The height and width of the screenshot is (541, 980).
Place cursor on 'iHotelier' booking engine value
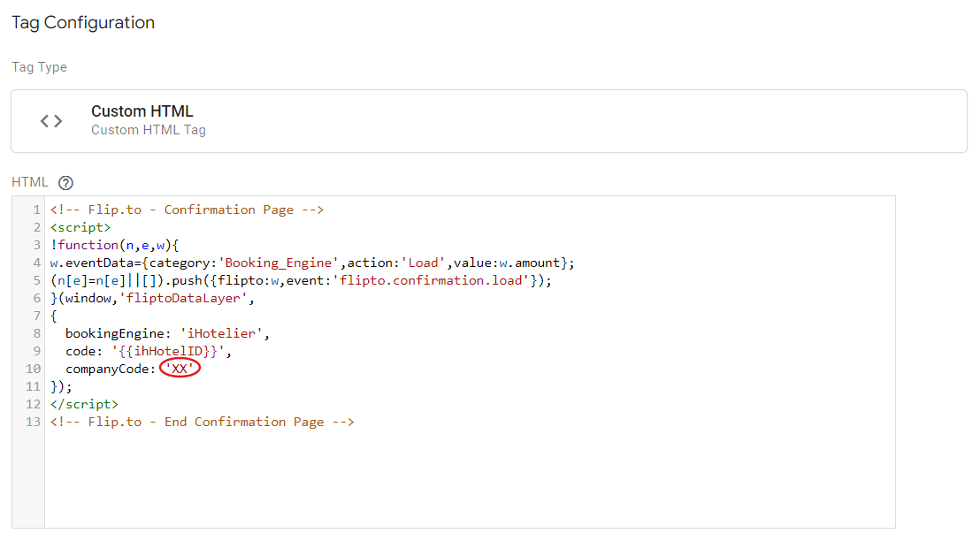tap(224, 333)
